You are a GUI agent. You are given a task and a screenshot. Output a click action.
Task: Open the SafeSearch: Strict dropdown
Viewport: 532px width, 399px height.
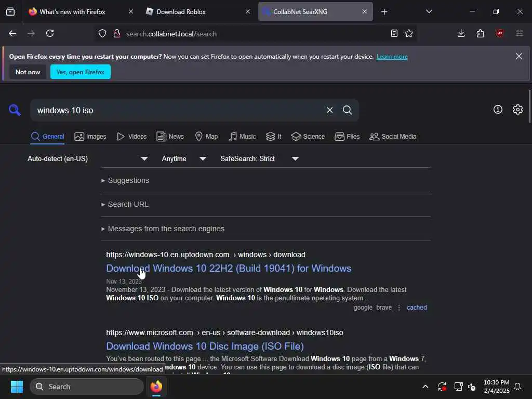(259, 159)
